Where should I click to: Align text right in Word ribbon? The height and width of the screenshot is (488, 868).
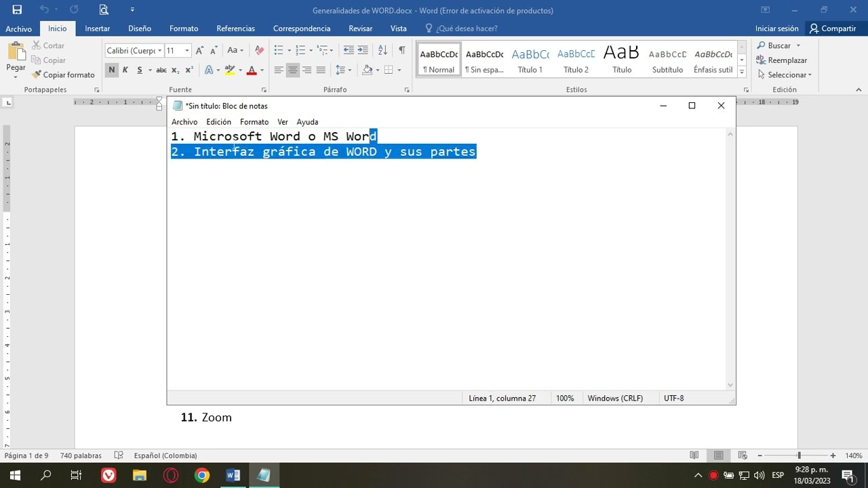click(307, 70)
